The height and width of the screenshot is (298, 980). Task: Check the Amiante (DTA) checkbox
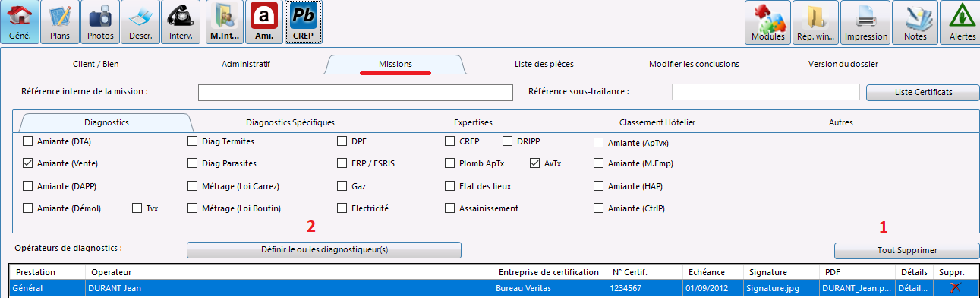28,141
